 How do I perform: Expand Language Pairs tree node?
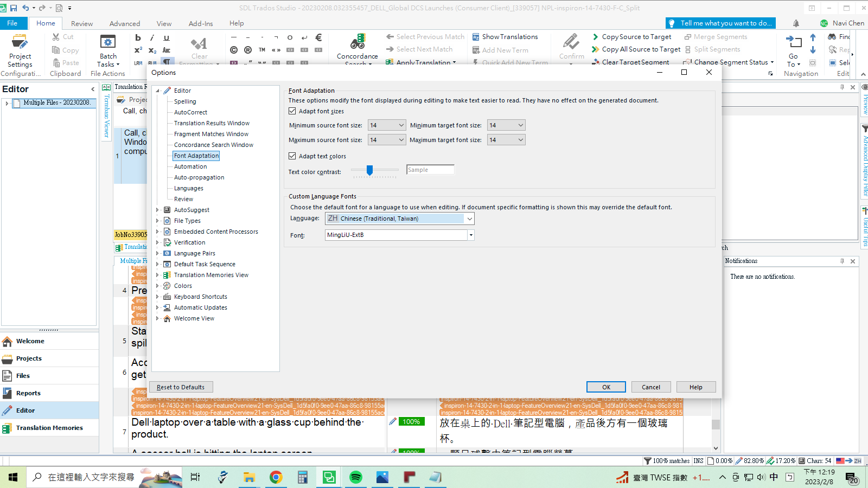pyautogui.click(x=157, y=253)
